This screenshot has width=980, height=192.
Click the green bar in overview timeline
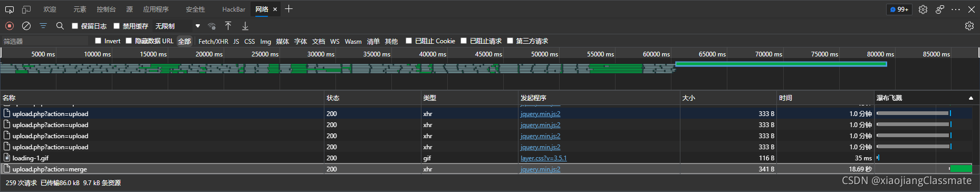coord(781,64)
